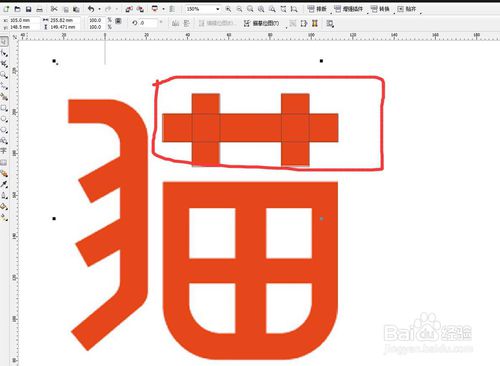500x366 pixels.
Task: Click the Zoom In magnifier icon
Action: coord(228,9)
